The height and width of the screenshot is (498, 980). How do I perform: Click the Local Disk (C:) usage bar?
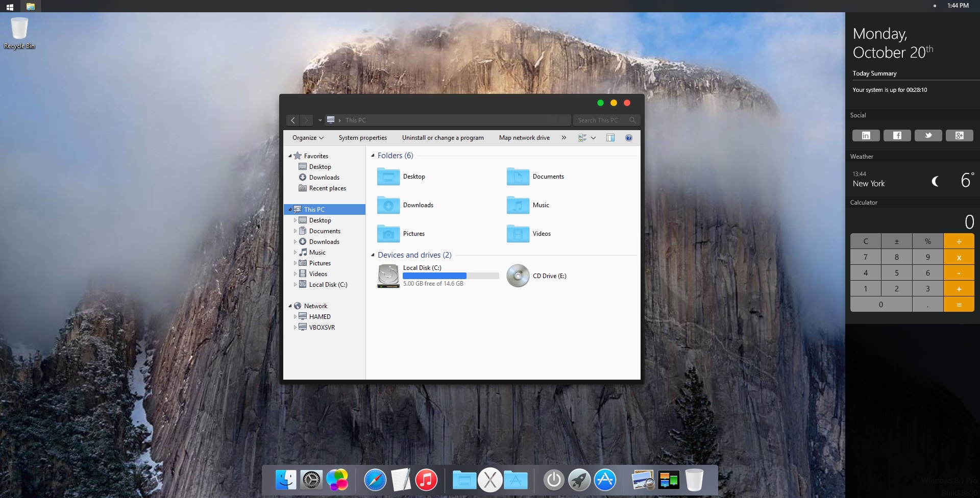tap(451, 276)
